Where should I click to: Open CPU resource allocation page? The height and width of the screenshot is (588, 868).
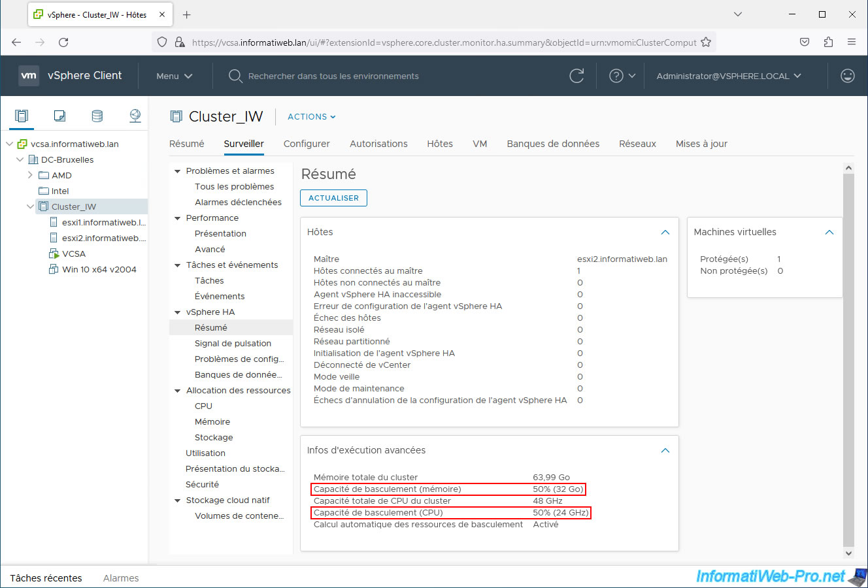203,406
